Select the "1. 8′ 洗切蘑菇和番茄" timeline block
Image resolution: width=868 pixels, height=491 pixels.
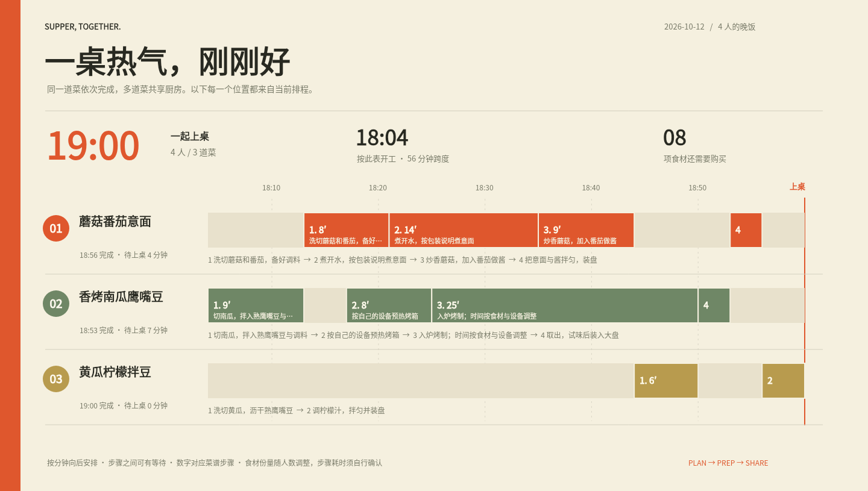(x=347, y=230)
